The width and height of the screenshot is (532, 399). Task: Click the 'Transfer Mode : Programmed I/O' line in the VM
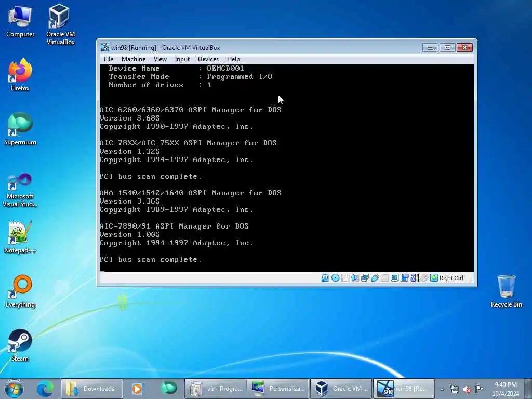190,77
